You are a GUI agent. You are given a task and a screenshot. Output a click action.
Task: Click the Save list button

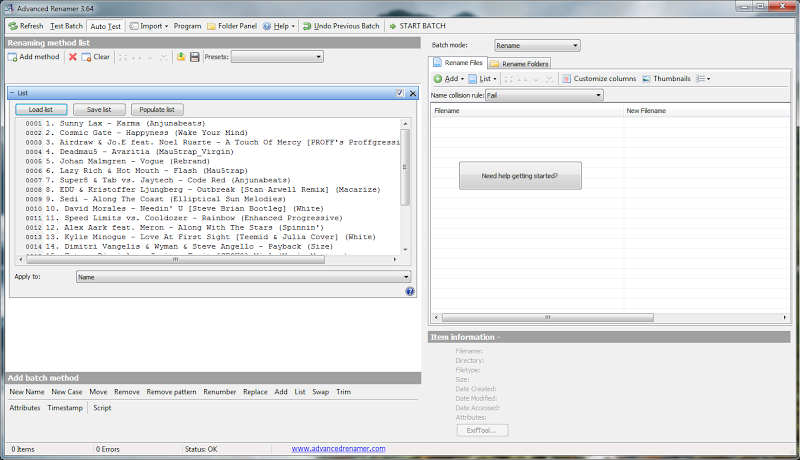coord(99,109)
